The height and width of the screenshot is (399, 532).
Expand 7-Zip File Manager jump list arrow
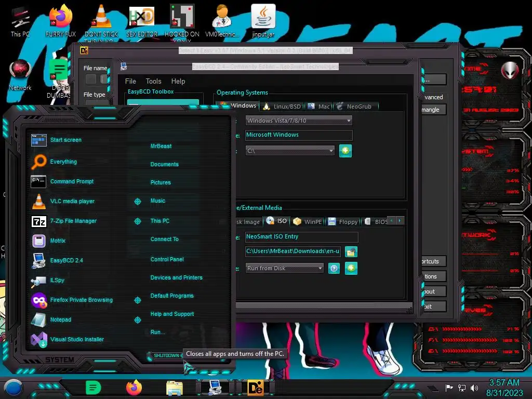(137, 221)
